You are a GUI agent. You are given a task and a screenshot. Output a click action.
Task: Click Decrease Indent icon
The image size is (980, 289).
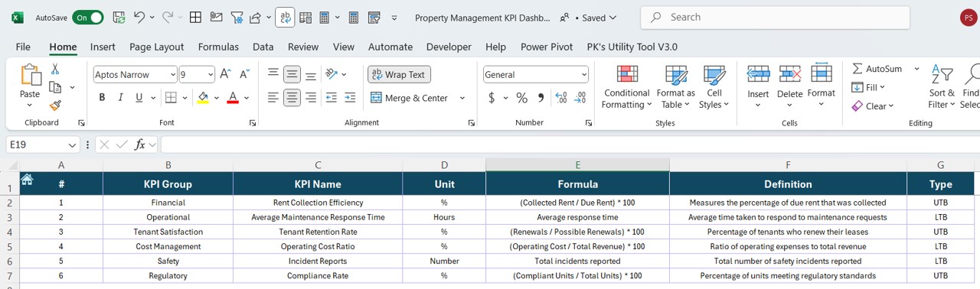coord(332,98)
